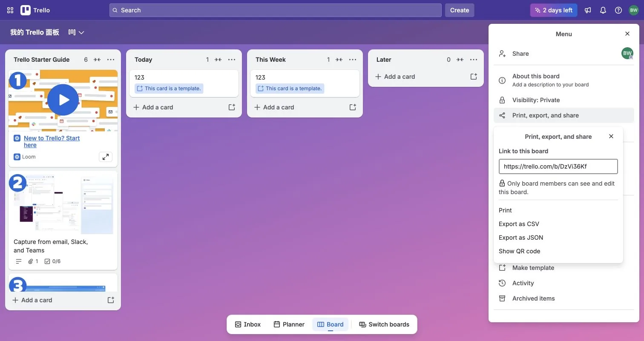Create card from template in Today list
Viewport: 644px width, 341px height.
click(232, 107)
